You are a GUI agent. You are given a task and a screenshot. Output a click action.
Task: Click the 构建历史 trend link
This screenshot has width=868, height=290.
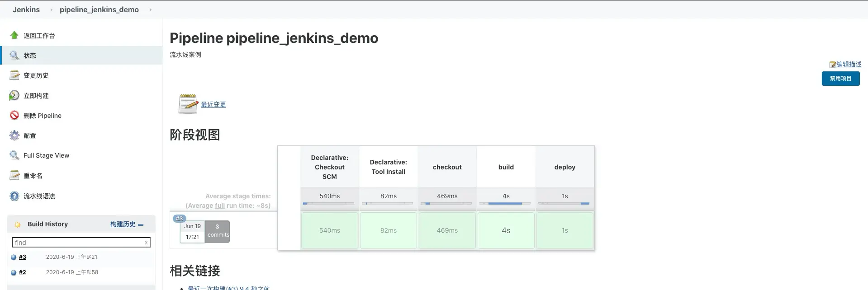(123, 224)
